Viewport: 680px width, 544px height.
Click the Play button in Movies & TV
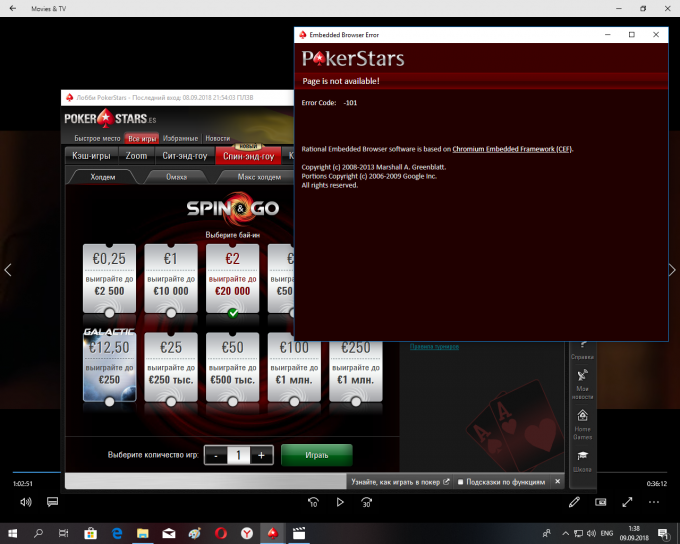[340, 502]
